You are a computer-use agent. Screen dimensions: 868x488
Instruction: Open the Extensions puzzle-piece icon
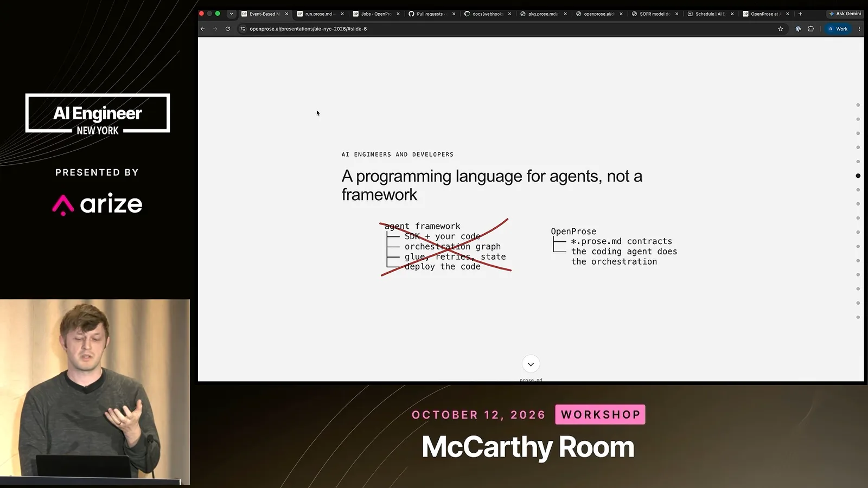[x=811, y=29]
